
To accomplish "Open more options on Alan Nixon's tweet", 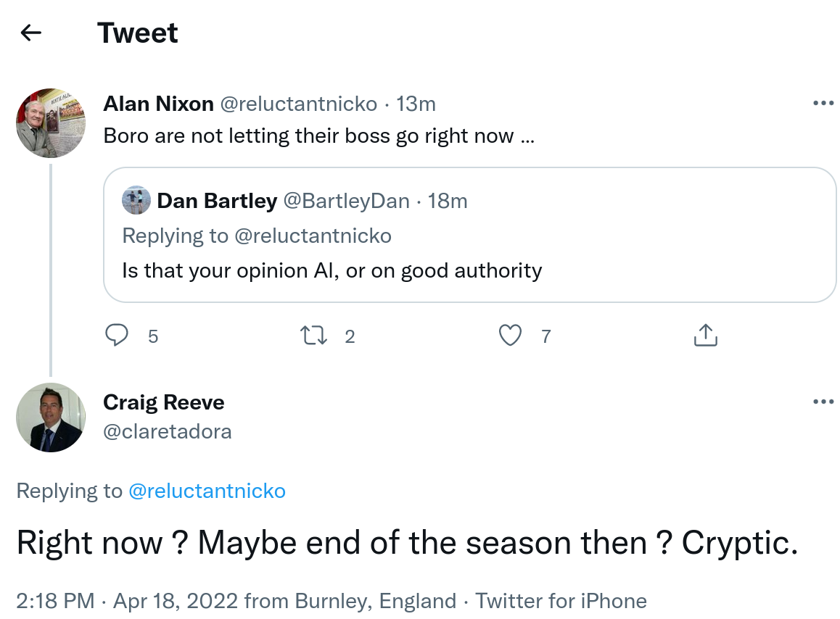I will click(823, 104).
